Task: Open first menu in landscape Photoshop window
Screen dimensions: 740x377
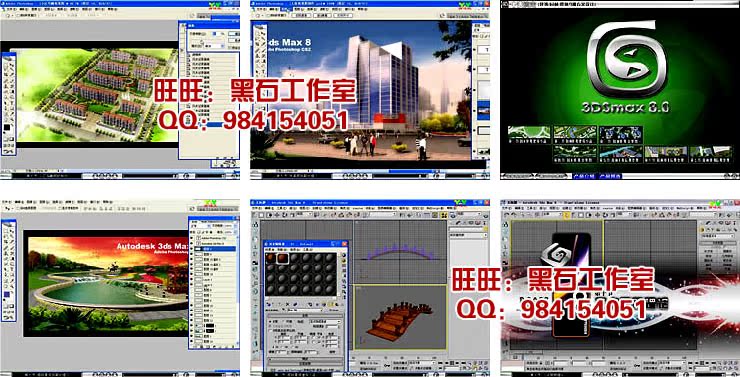Action: tap(6, 202)
